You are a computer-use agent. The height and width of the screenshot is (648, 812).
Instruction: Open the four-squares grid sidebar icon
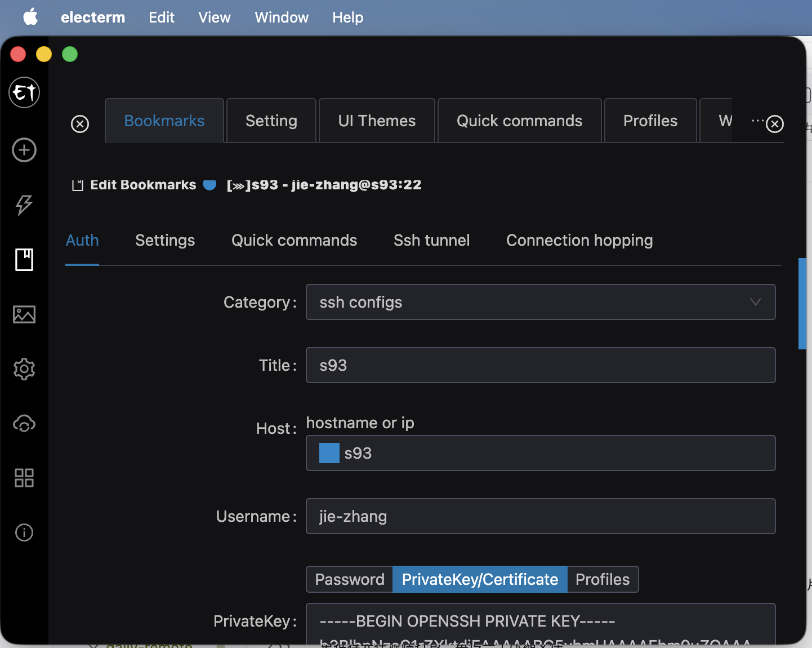[24, 478]
